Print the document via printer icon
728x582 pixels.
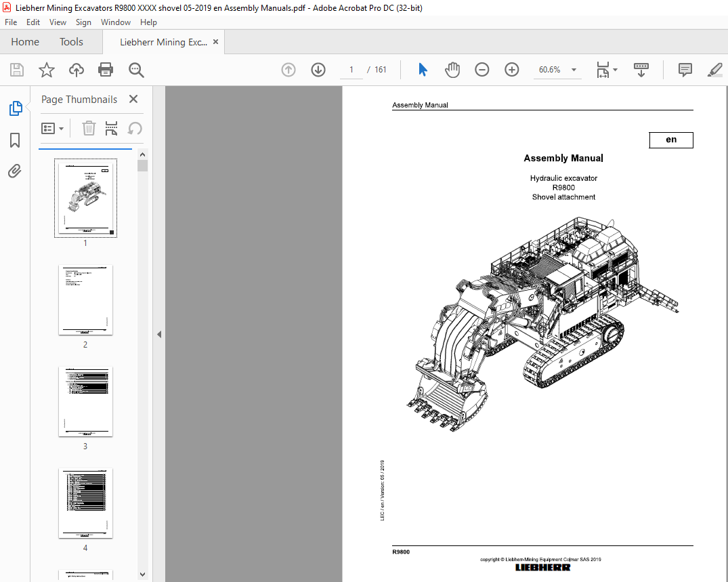tap(106, 70)
